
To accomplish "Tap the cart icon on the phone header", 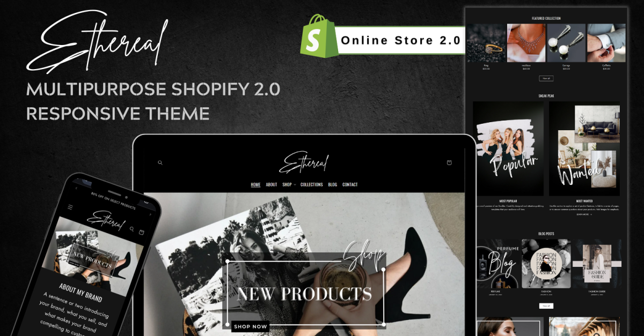I will coord(142,232).
